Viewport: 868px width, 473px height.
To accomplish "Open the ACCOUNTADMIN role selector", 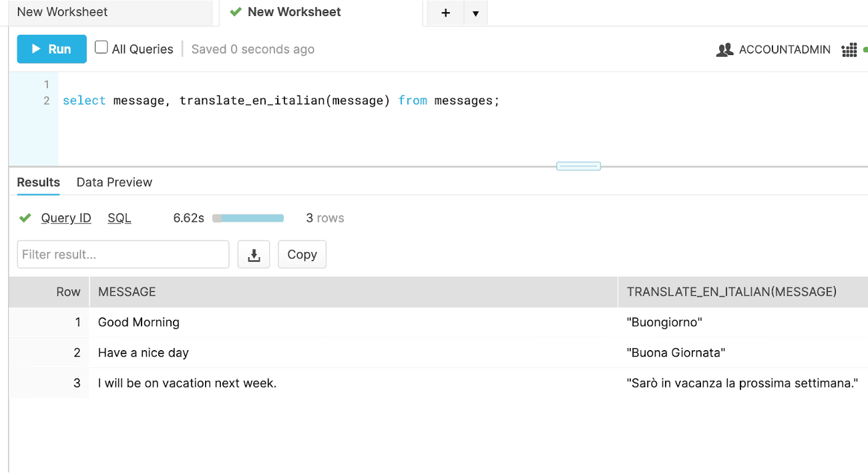I will click(x=785, y=49).
